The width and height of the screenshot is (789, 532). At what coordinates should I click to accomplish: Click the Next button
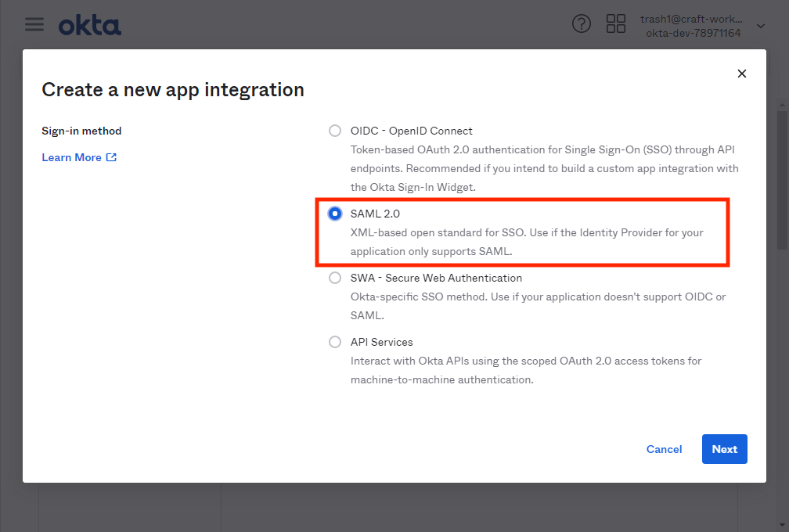pyautogui.click(x=724, y=449)
